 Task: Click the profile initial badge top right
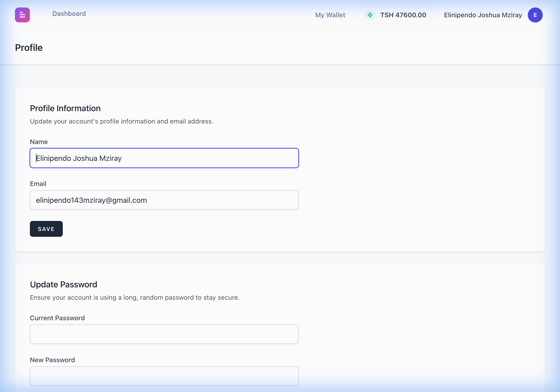(535, 15)
